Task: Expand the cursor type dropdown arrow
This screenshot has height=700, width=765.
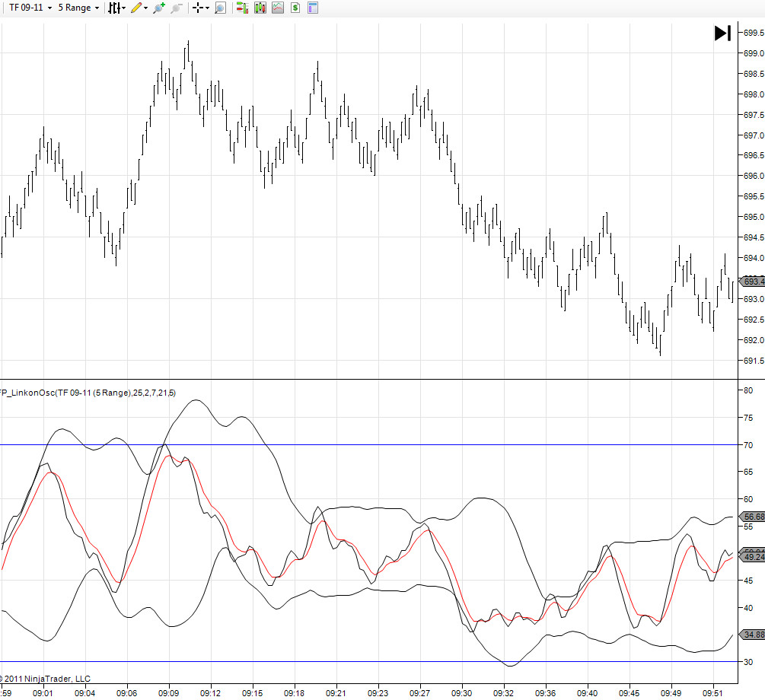Action: click(x=207, y=8)
